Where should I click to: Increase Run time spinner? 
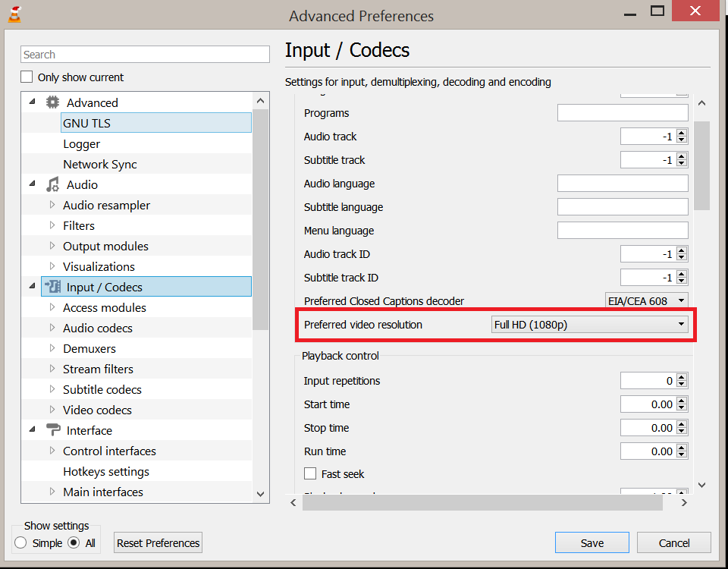[682, 448]
